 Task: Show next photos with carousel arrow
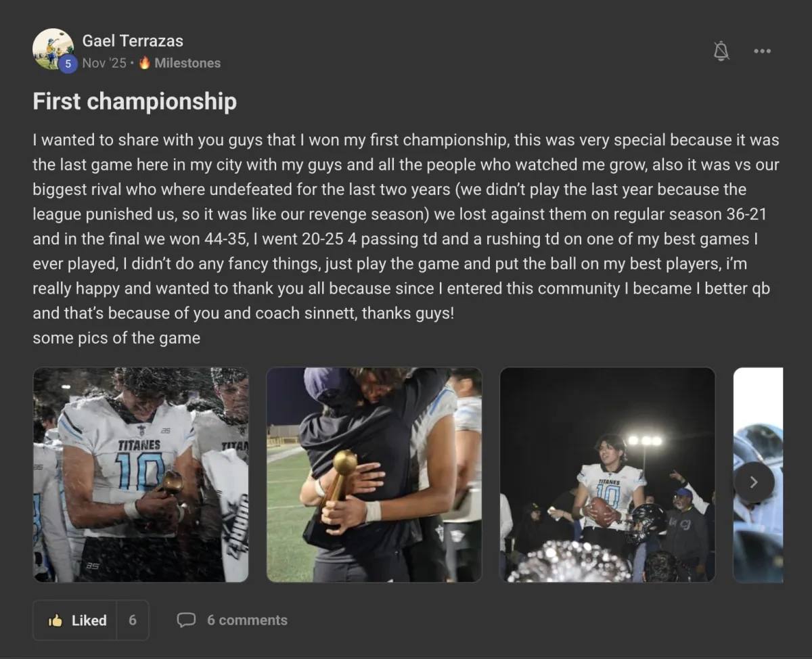tap(754, 482)
